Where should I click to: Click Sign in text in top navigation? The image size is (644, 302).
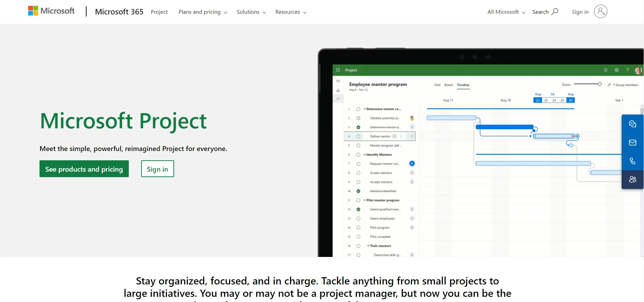(580, 12)
